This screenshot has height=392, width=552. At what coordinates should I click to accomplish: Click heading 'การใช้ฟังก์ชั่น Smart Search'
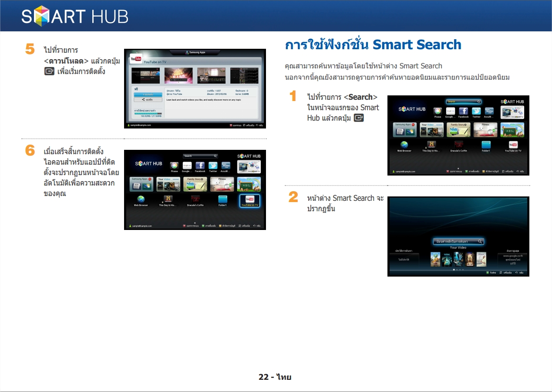[373, 45]
